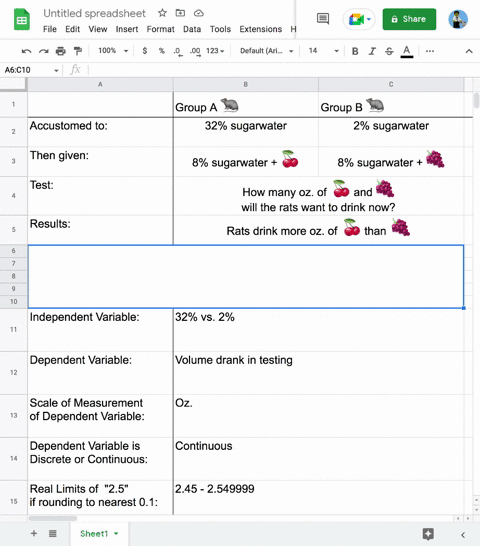Toggle strikethrough formatting
The width and height of the screenshot is (480, 546).
389,51
